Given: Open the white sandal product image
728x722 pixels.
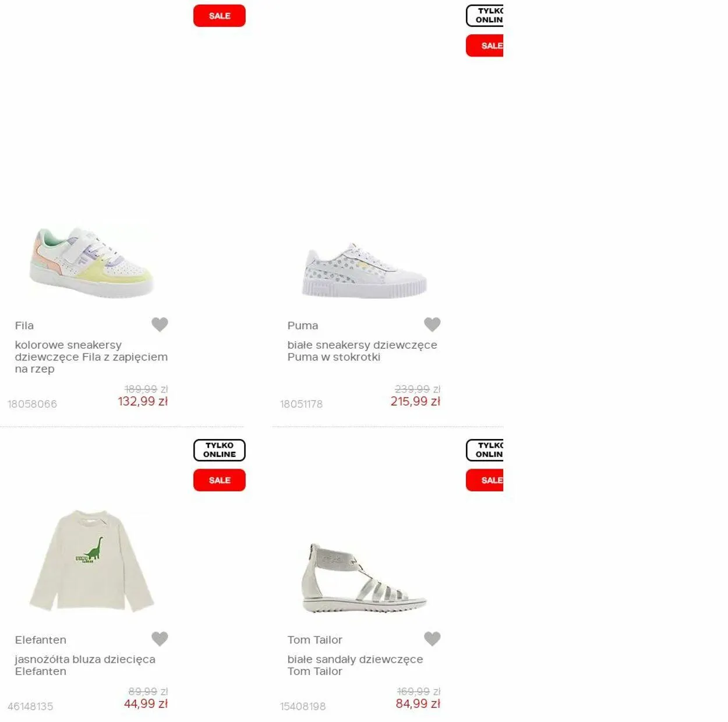Looking at the screenshot, I should [x=365, y=578].
